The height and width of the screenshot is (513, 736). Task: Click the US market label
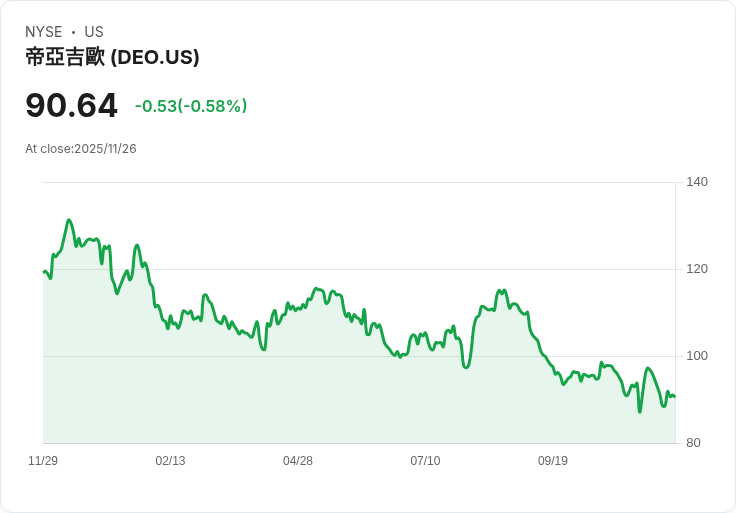tap(94, 32)
